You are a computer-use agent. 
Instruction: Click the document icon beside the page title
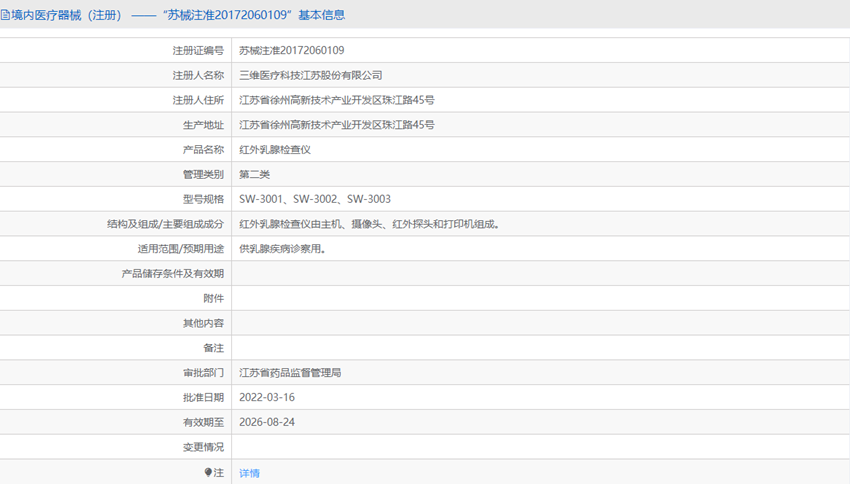(x=6, y=15)
